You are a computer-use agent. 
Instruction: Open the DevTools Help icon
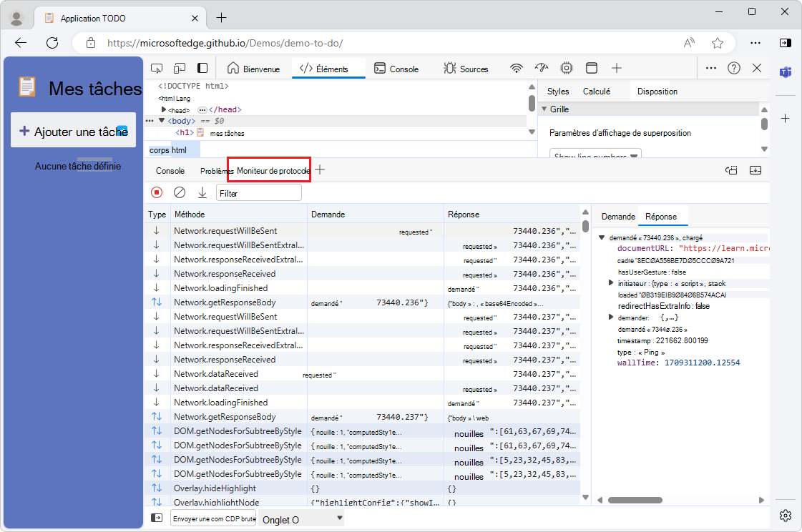pos(733,69)
